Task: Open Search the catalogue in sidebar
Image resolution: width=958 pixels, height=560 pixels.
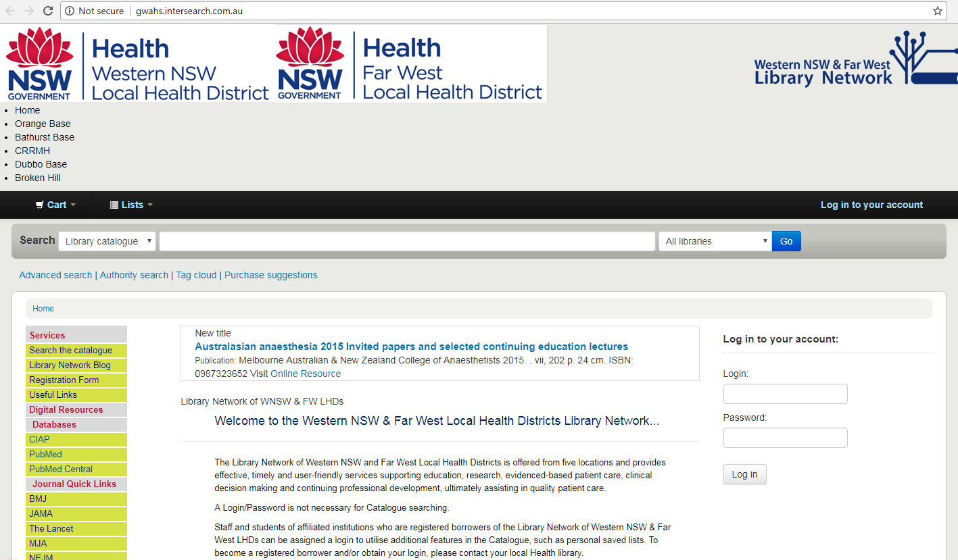Action: (76, 350)
